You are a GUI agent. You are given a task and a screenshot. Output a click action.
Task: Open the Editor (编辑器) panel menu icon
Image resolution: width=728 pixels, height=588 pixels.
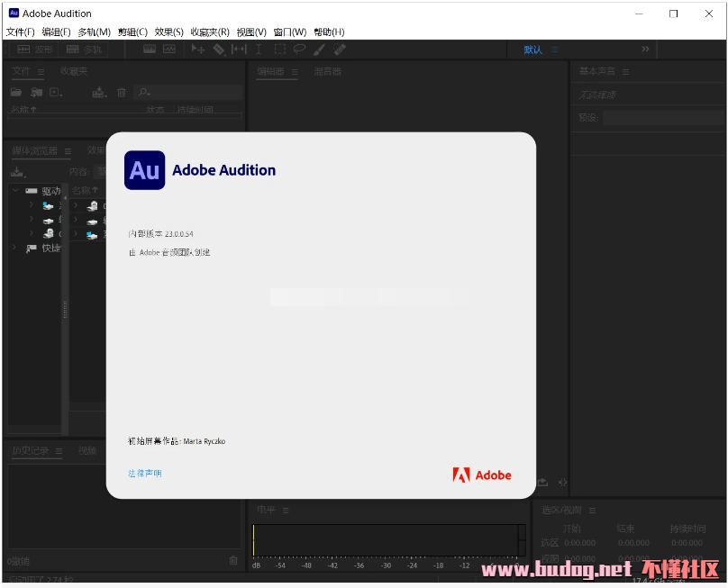pos(295,72)
